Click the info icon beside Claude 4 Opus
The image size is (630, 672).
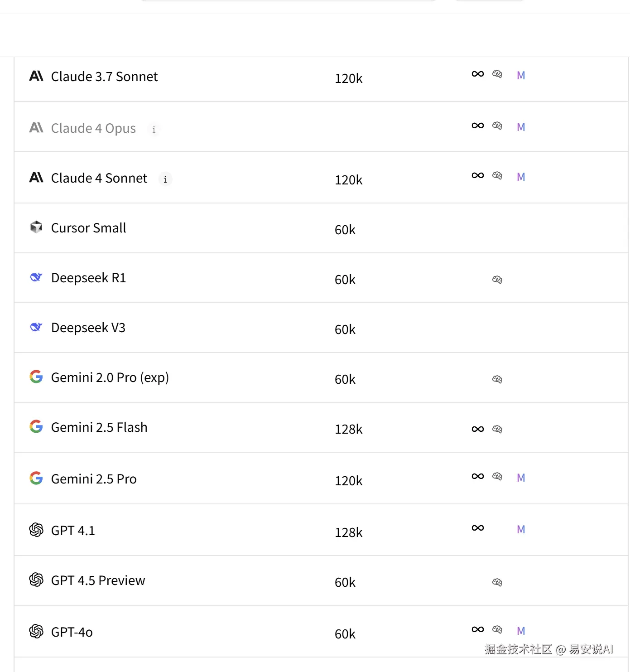[x=154, y=130]
